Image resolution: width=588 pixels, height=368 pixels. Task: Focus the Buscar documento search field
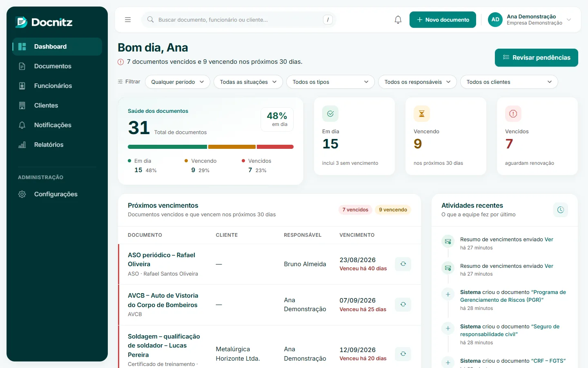pos(239,20)
